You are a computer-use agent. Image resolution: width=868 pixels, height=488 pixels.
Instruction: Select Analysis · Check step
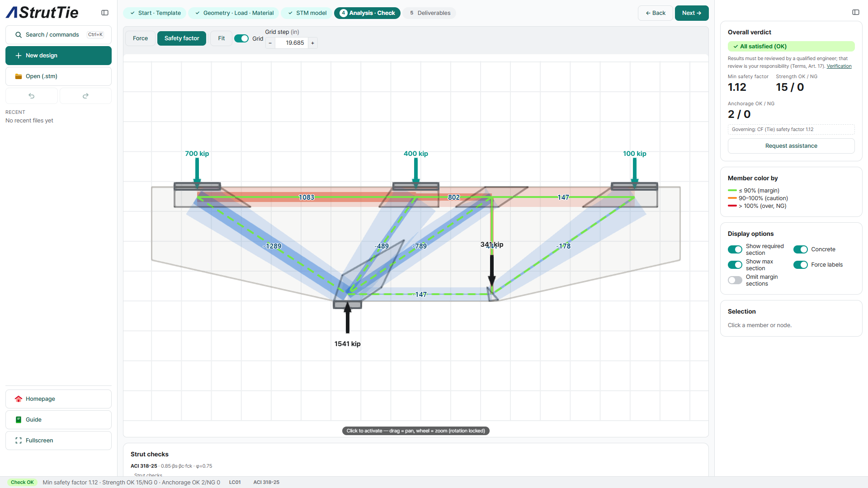pyautogui.click(x=368, y=13)
